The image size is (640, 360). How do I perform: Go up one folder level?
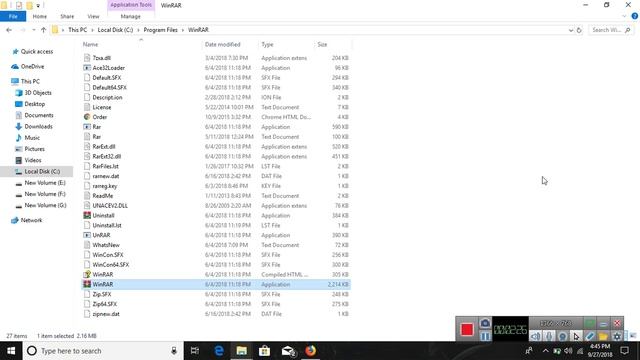[x=43, y=30]
